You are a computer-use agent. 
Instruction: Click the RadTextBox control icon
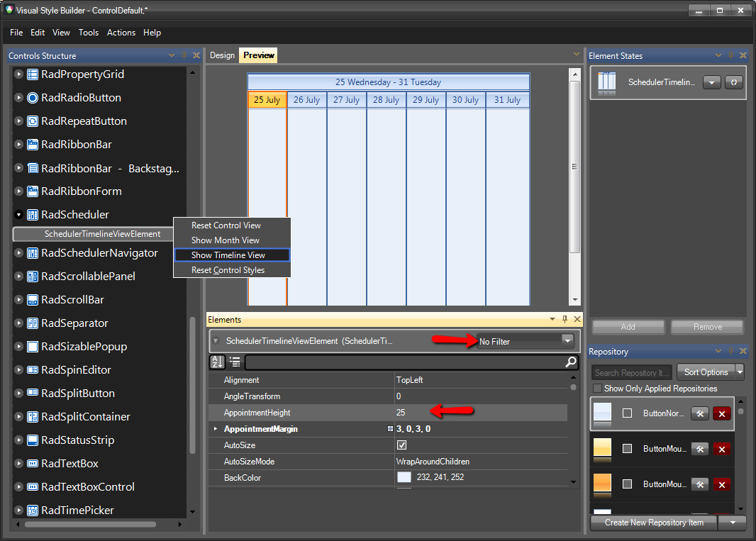33,464
